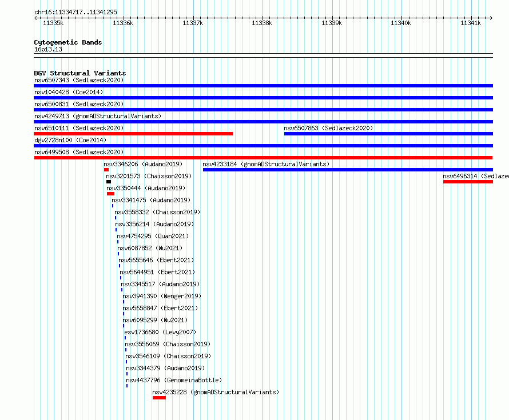Click the DGV Structural Variants track title
Image resolution: width=509 pixels, height=420 pixels.
tap(80, 73)
